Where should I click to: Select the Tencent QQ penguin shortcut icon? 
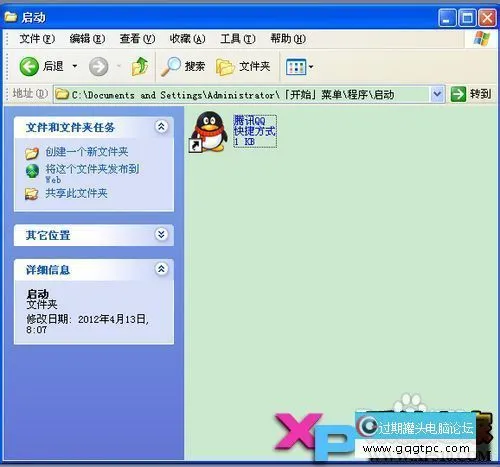(209, 132)
